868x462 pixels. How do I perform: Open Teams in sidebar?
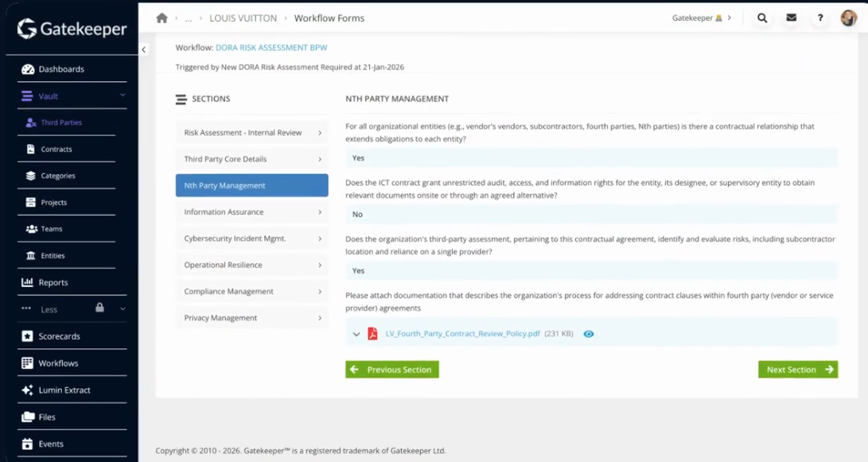pyautogui.click(x=52, y=229)
